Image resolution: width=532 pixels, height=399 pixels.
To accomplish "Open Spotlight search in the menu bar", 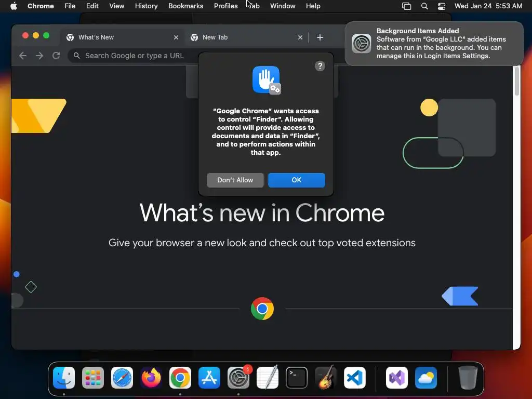I will pyautogui.click(x=424, y=6).
